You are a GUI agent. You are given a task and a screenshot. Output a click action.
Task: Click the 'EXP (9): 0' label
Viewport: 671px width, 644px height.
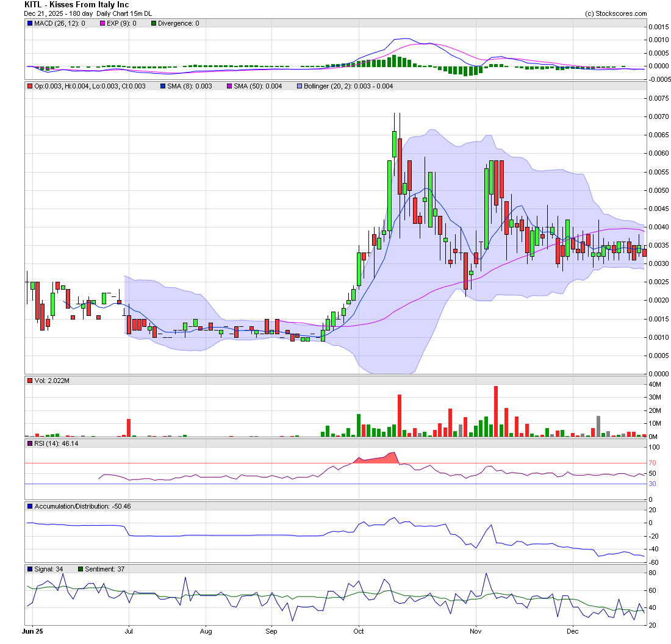click(121, 24)
